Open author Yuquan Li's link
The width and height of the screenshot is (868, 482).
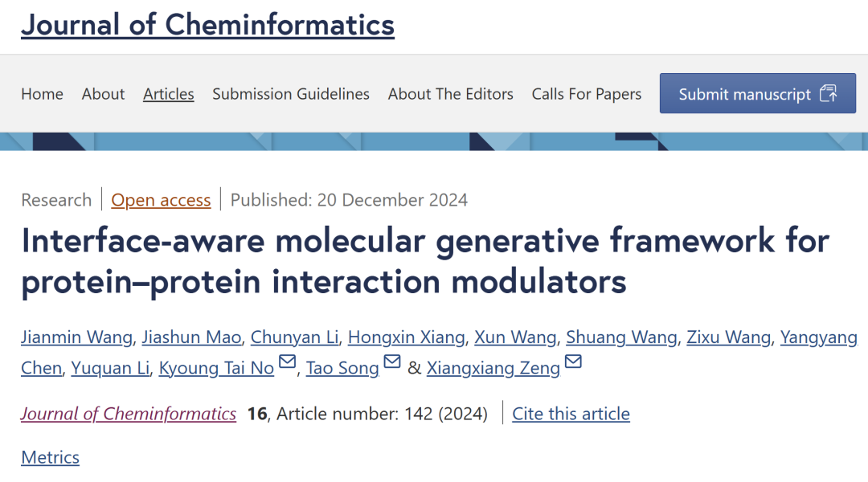click(110, 368)
